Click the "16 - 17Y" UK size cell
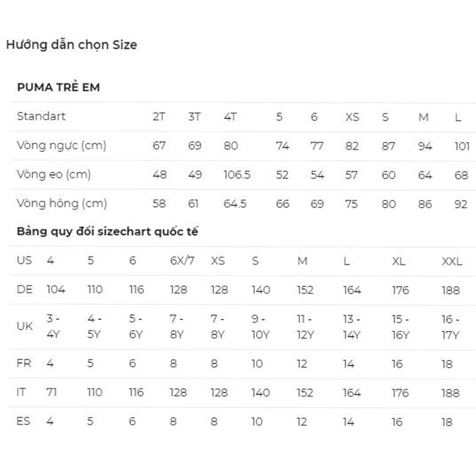 451,327
